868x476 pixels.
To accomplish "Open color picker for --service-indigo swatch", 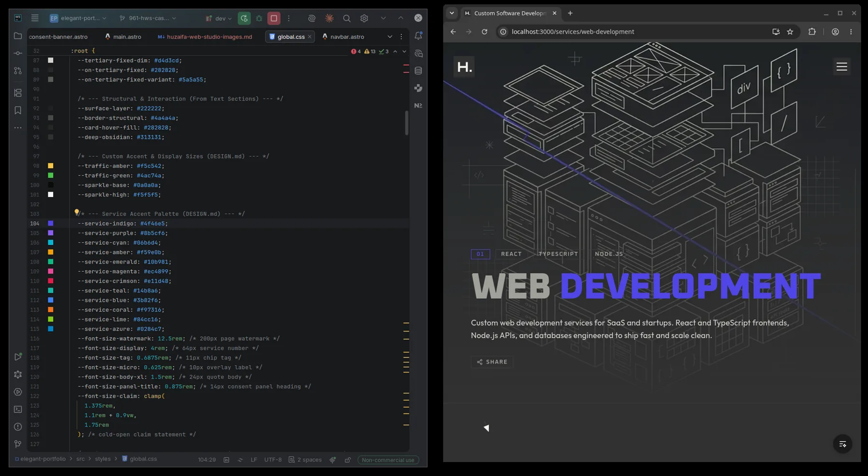I will (x=51, y=224).
